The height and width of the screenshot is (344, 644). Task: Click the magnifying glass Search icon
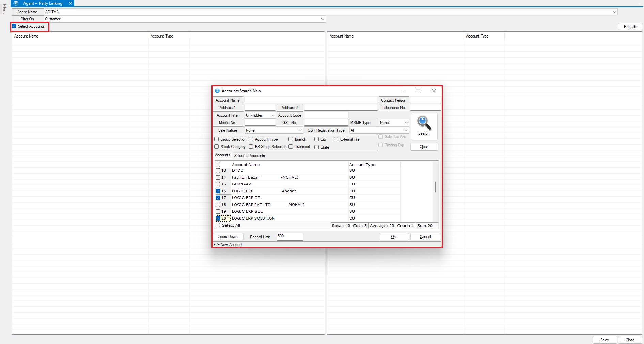424,123
